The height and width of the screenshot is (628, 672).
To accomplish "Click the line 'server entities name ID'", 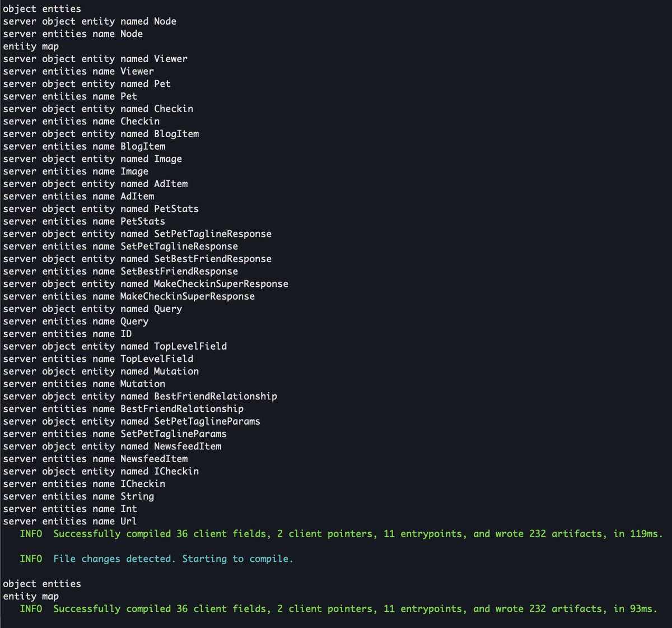I will [67, 334].
